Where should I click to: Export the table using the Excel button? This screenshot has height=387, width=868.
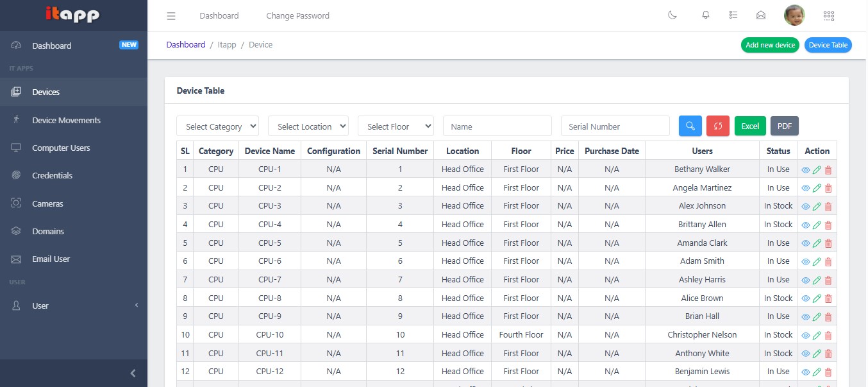coord(750,126)
